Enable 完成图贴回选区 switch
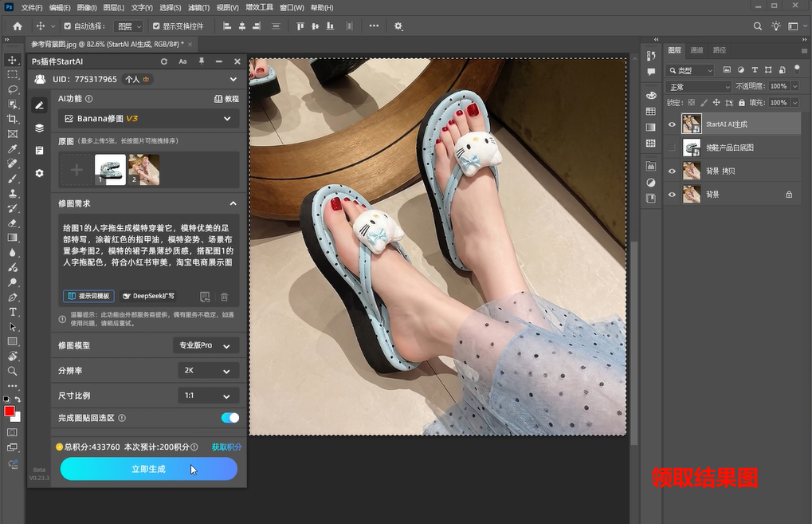 point(229,417)
